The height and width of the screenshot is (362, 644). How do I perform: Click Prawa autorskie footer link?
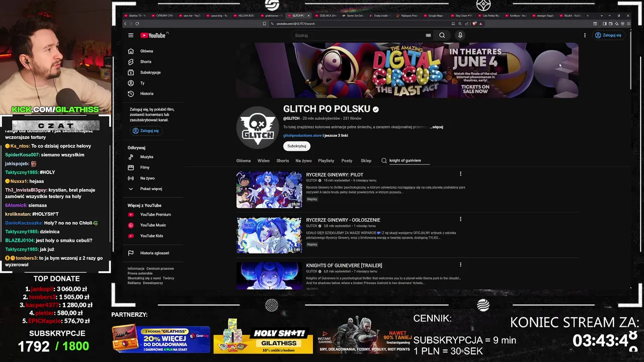coord(140,273)
